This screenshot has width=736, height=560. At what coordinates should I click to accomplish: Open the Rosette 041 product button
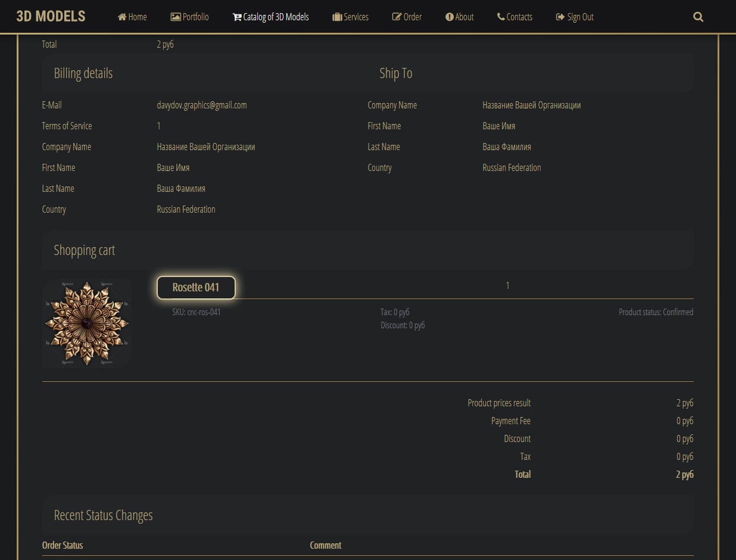(196, 287)
